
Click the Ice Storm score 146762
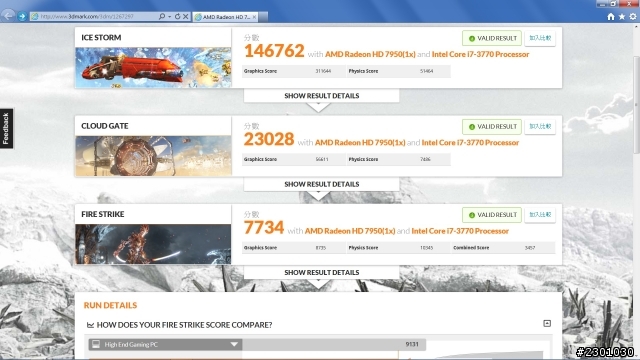click(x=274, y=51)
